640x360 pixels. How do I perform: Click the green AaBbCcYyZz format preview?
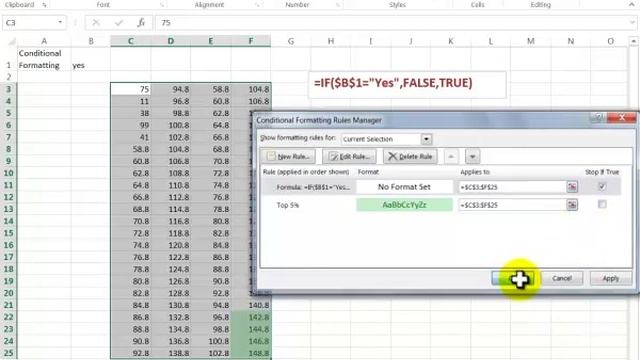(404, 205)
